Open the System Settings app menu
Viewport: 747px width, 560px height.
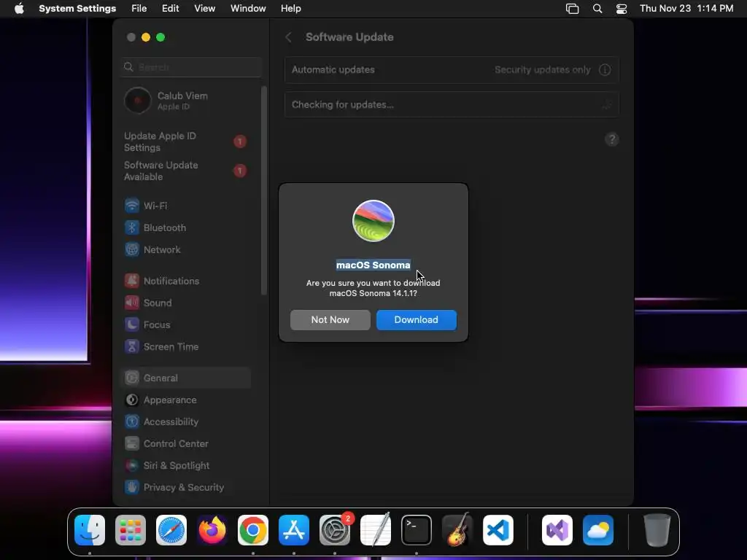pyautogui.click(x=77, y=9)
